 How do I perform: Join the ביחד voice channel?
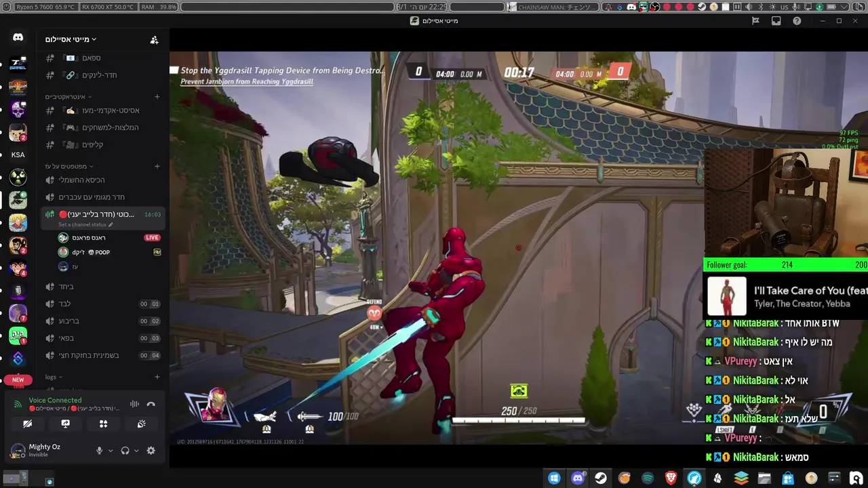(102, 287)
